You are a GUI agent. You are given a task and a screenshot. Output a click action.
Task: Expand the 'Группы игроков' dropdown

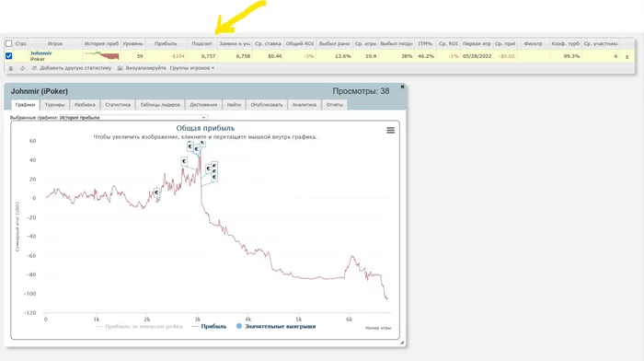[192, 68]
